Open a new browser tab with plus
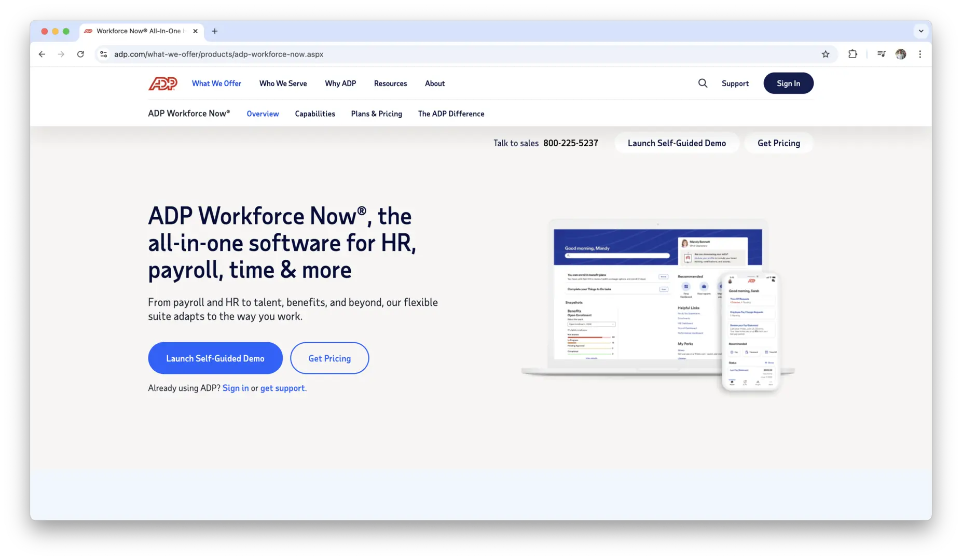The image size is (962, 560). (215, 31)
